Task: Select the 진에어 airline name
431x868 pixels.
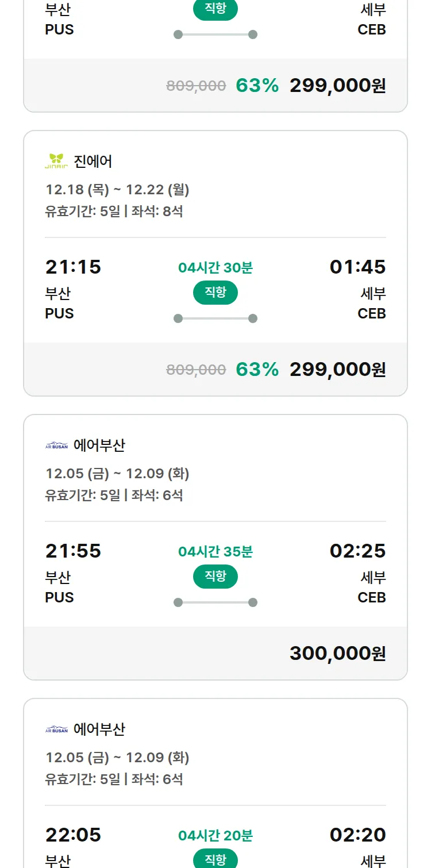Action: pyautogui.click(x=93, y=162)
